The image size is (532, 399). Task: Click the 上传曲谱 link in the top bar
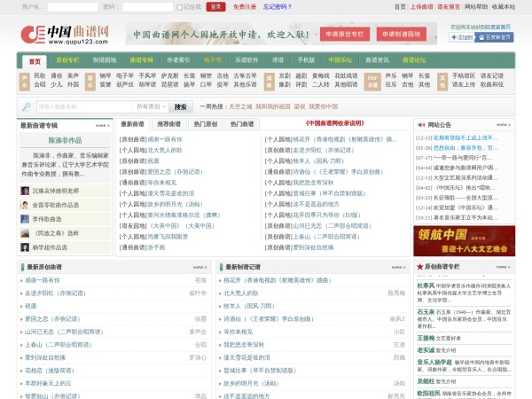click(x=422, y=7)
